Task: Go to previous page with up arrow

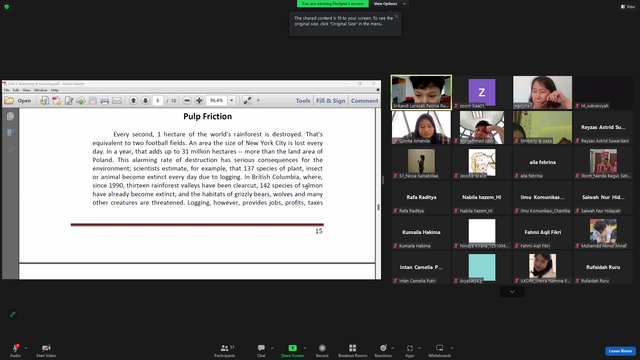Action: tap(133, 100)
